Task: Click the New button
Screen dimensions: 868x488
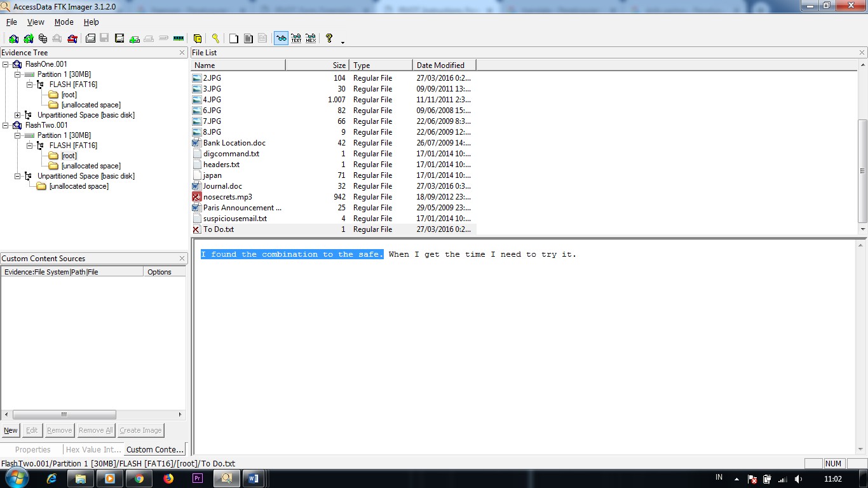Action: pyautogui.click(x=11, y=430)
